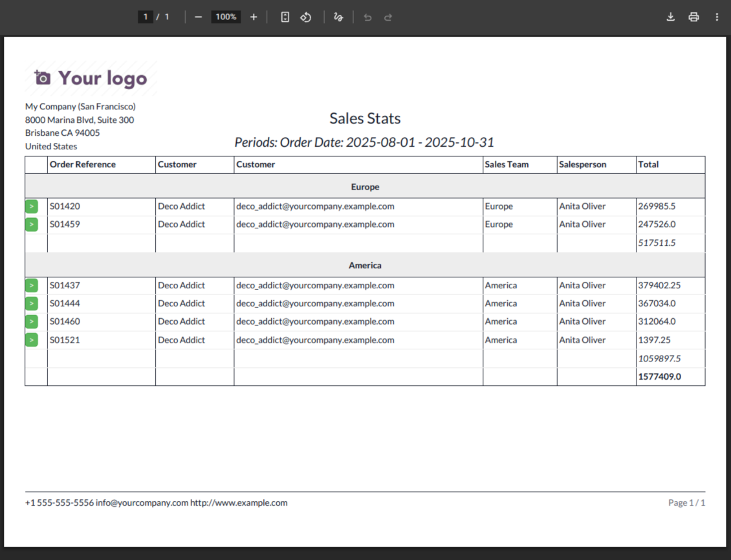Open the more actions three-dot menu
The height and width of the screenshot is (560, 731).
717,17
